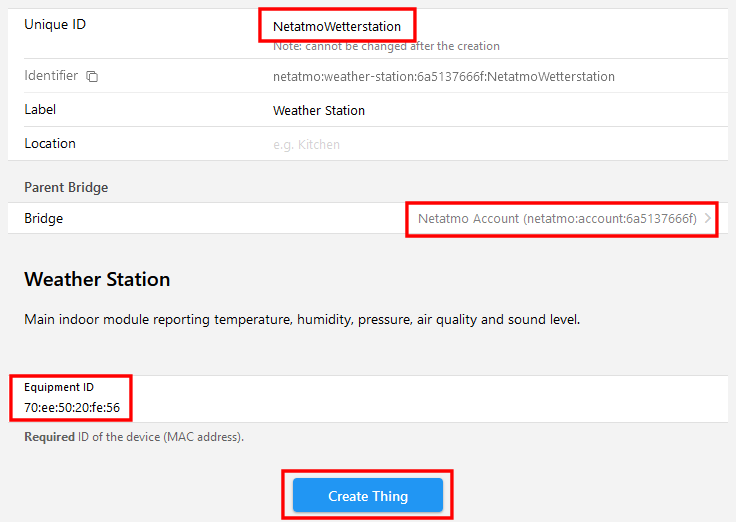Click the note 'cannot be changed after the creation'

tap(386, 46)
